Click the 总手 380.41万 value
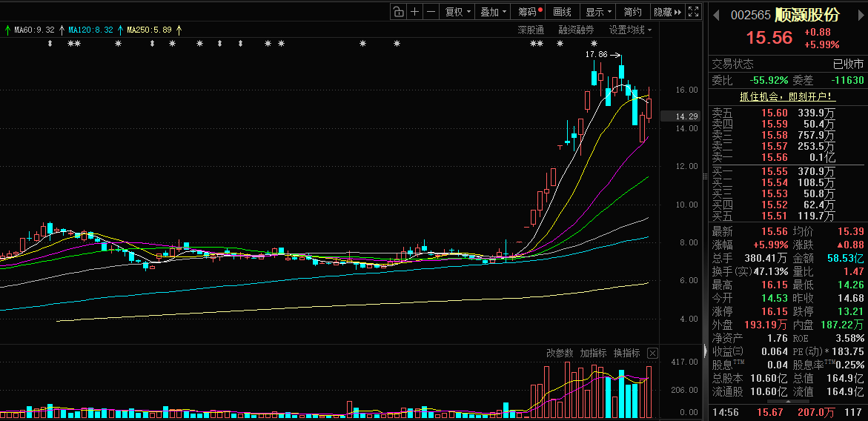 (x=765, y=258)
